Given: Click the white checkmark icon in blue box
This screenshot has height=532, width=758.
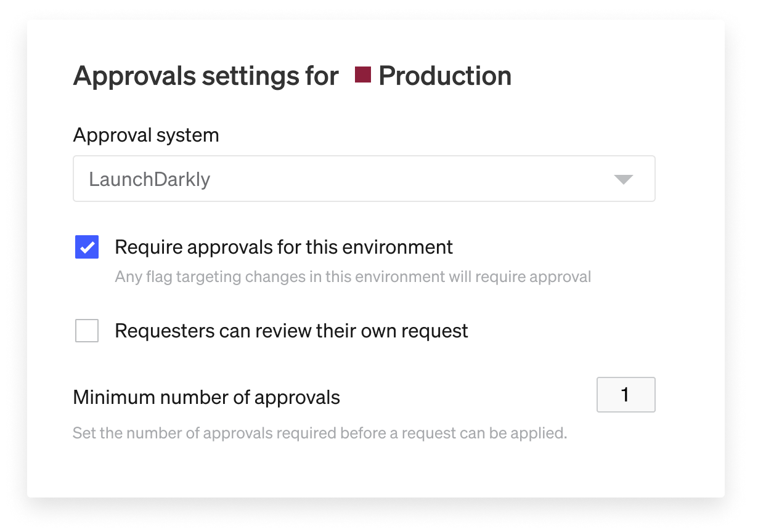Looking at the screenshot, I should tap(87, 248).
